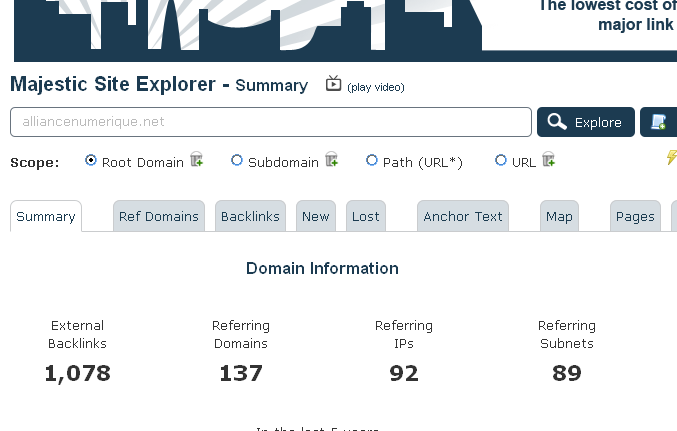Click the Domain Information heading
This screenshot has width=677, height=431.
click(x=322, y=268)
